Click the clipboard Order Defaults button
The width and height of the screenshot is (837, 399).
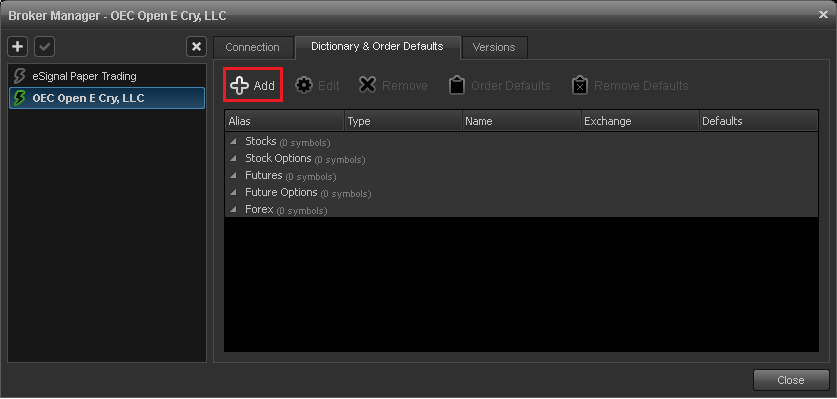pos(499,85)
